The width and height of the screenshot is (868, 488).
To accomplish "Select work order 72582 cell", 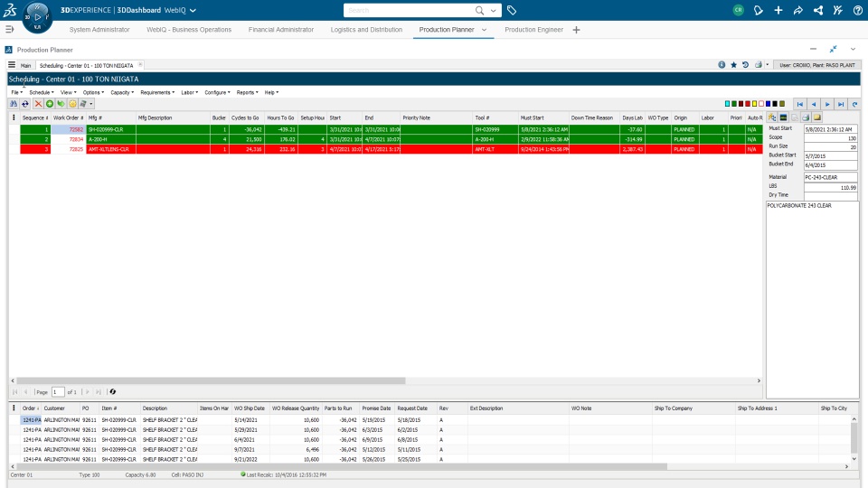I will pyautogui.click(x=68, y=129).
